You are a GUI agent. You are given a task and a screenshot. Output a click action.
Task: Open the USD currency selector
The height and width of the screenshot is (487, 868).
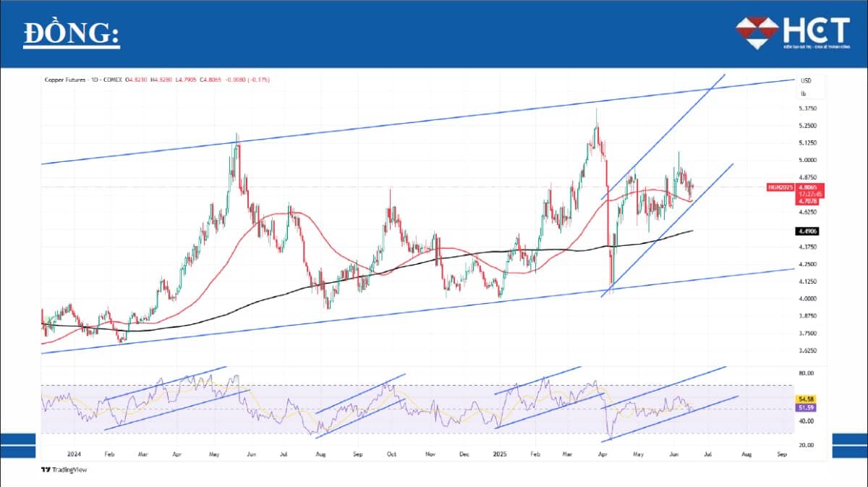tap(806, 80)
